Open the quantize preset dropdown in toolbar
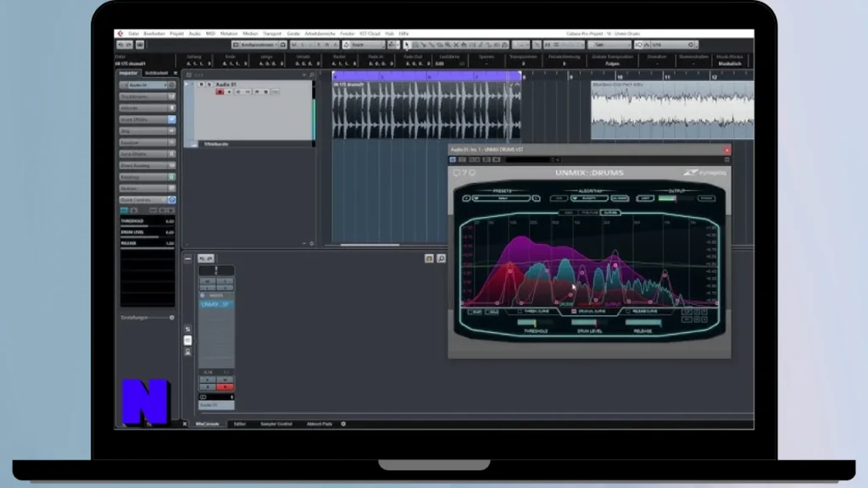 [x=672, y=45]
